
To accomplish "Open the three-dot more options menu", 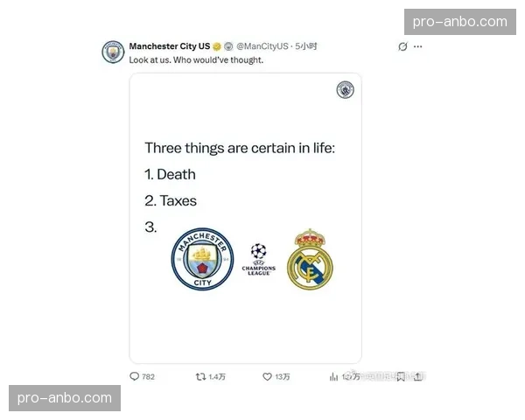I will click(x=418, y=46).
